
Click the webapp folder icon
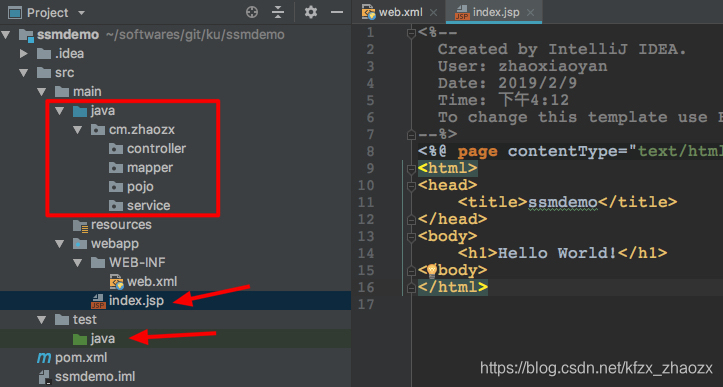point(80,244)
